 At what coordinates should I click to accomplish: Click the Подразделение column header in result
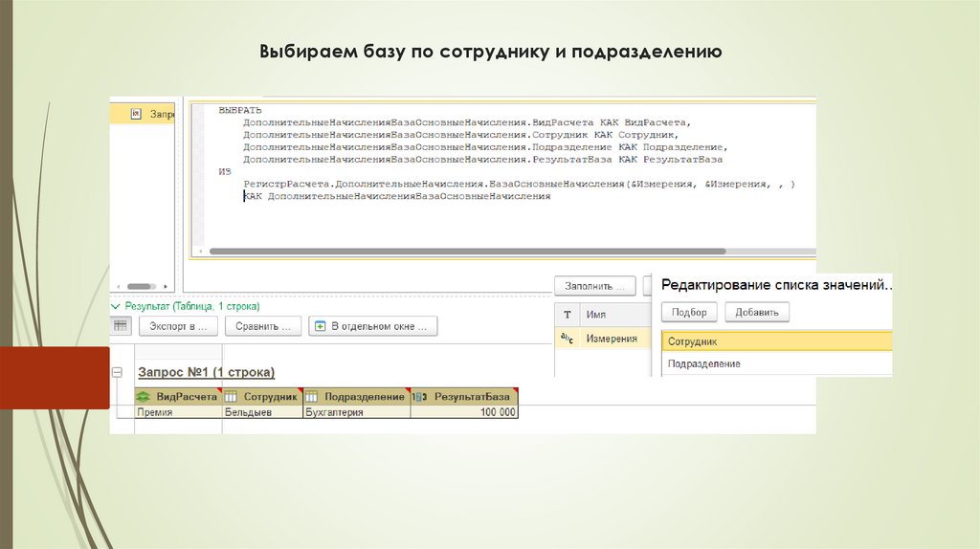[356, 397]
